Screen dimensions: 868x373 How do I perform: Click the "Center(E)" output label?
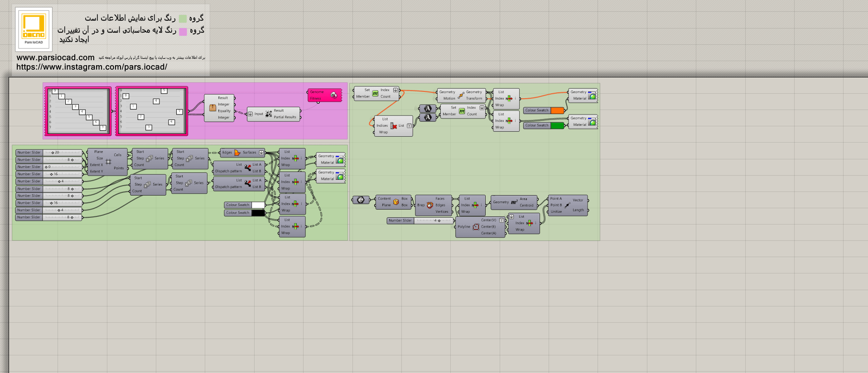[488, 227]
